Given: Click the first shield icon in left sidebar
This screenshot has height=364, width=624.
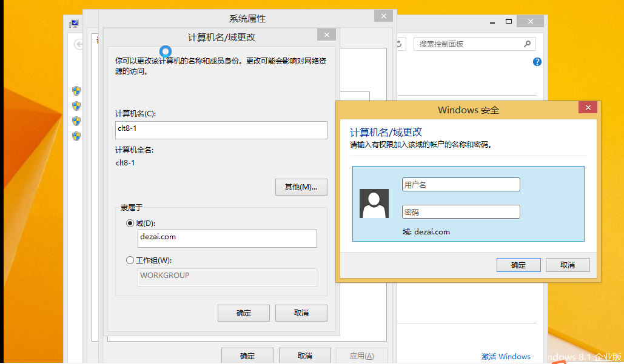Looking at the screenshot, I should 76,91.
